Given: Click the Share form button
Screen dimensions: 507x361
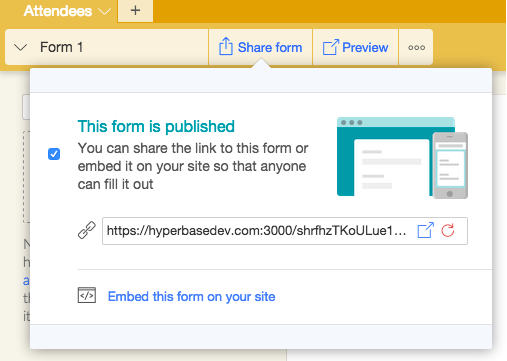Looking at the screenshot, I should [260, 47].
